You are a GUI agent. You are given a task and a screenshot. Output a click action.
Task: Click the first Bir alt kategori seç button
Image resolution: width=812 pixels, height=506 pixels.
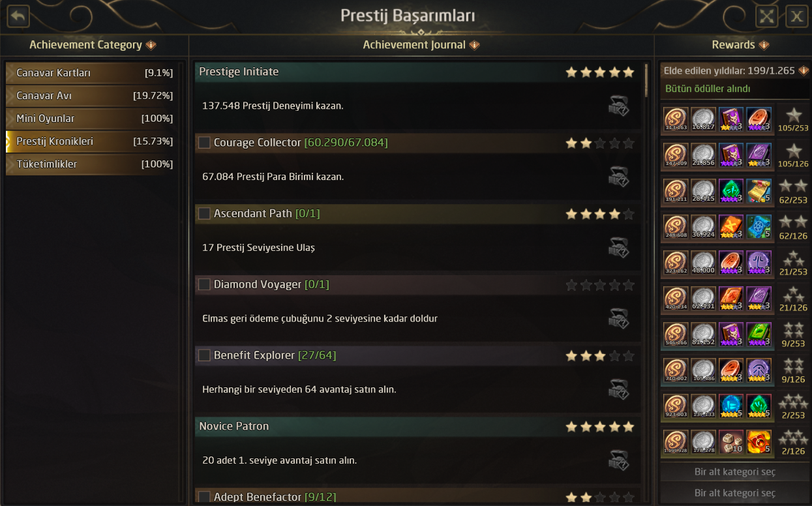tap(734, 471)
